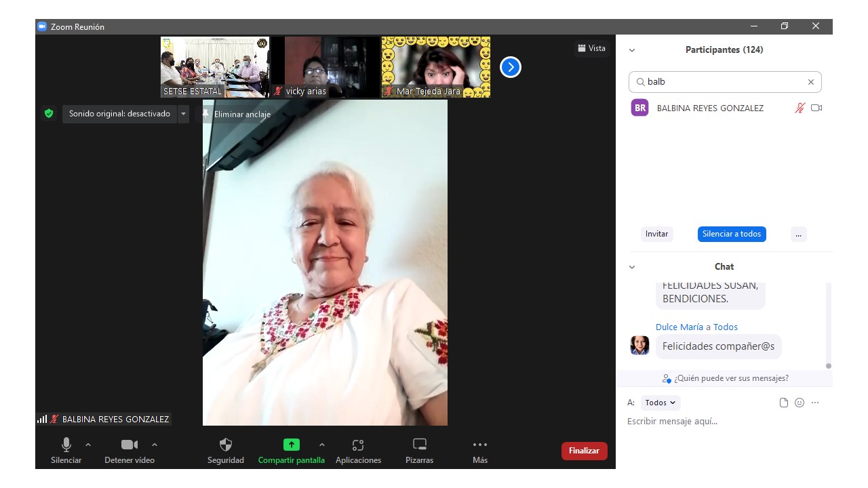Open the Más options menu
868x488 pixels.
point(480,451)
